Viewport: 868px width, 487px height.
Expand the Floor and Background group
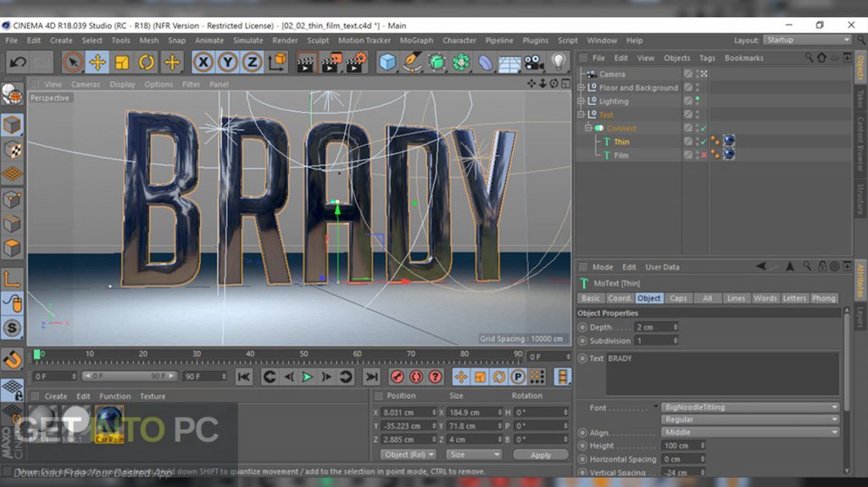tap(581, 88)
